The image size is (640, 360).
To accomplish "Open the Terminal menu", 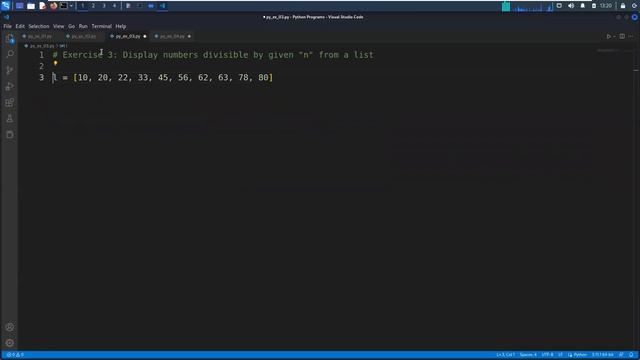I will pos(102,26).
